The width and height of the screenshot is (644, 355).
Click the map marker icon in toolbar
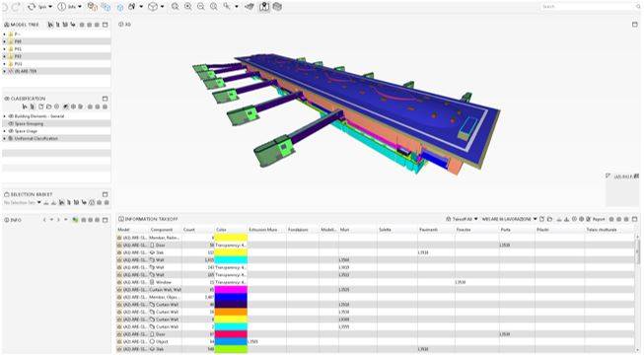pos(264,7)
